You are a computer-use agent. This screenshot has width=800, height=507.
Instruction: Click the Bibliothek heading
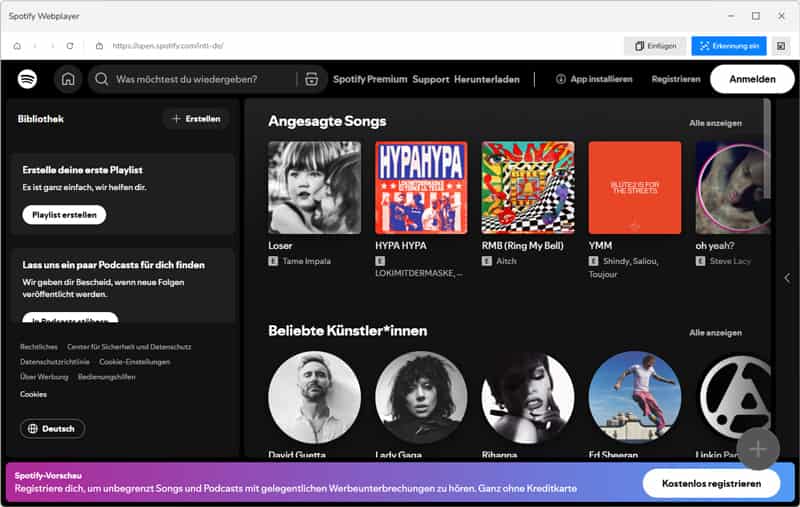click(x=41, y=119)
